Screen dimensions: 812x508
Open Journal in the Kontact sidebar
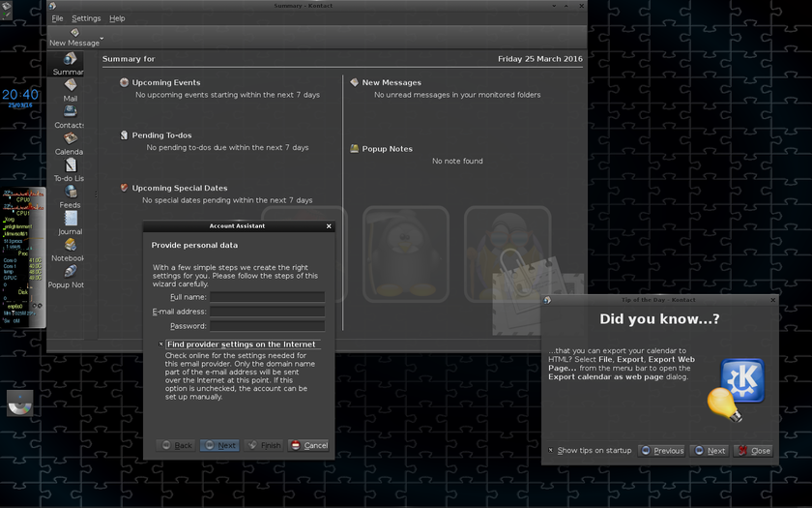(70, 224)
